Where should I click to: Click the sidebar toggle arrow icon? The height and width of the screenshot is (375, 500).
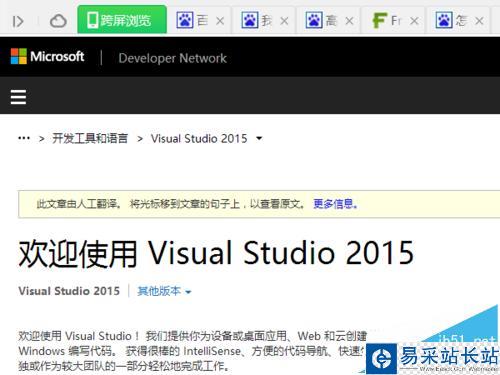point(18,21)
